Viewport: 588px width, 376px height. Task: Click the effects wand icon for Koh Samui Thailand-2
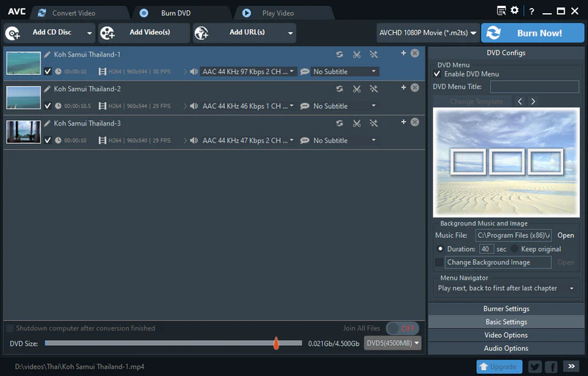pyautogui.click(x=373, y=89)
